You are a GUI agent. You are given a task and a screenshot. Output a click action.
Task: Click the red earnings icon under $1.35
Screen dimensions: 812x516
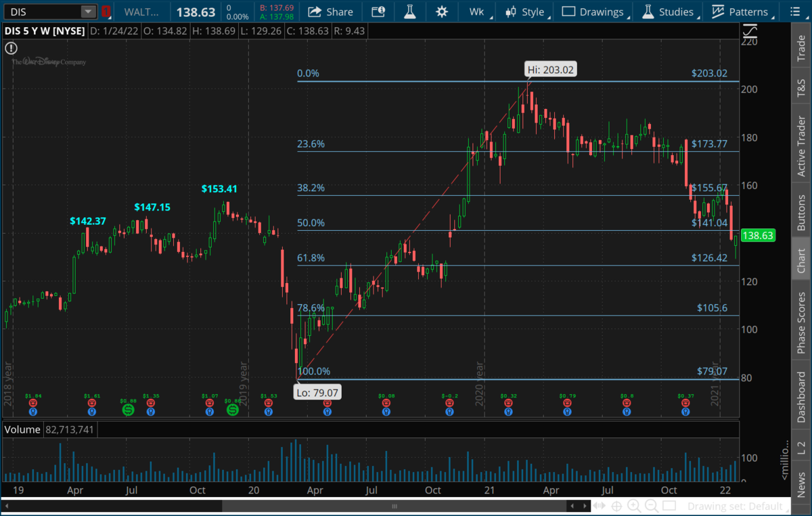[x=150, y=402]
